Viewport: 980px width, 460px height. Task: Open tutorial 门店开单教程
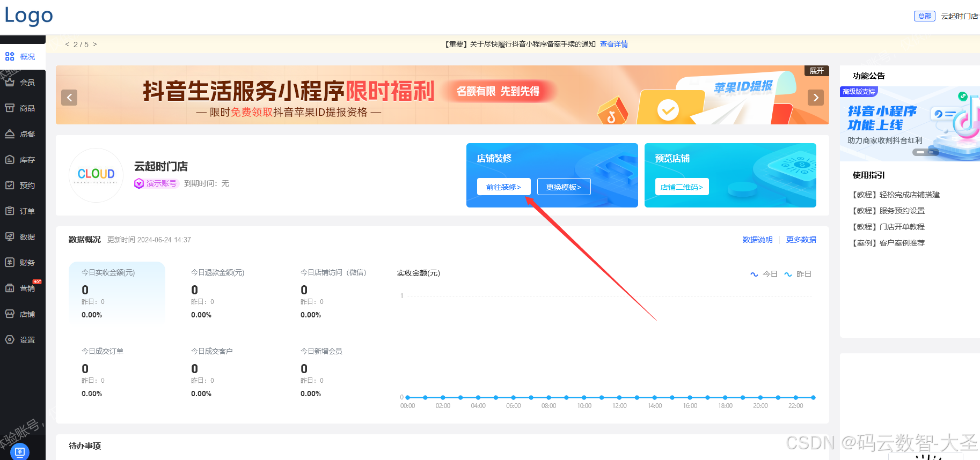tap(888, 227)
